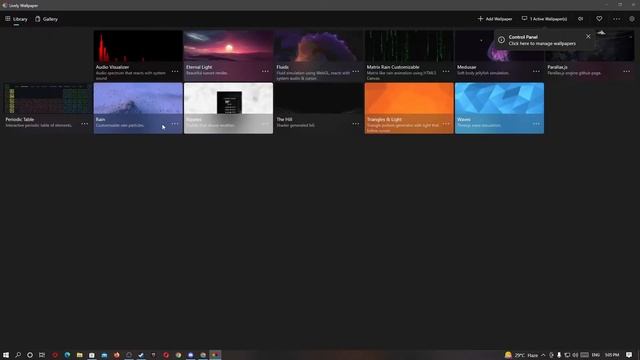Click the volume speaker tray icon
The image size is (640, 360).
[x=575, y=355]
